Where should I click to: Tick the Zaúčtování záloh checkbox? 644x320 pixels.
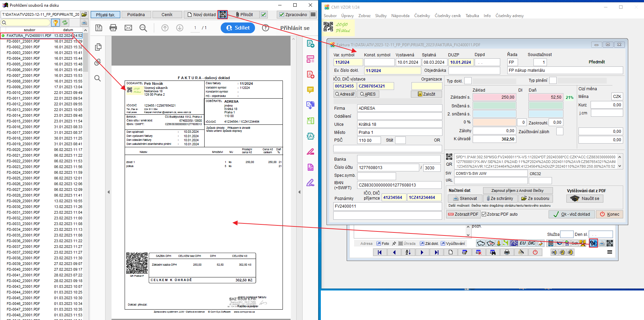[560, 131]
